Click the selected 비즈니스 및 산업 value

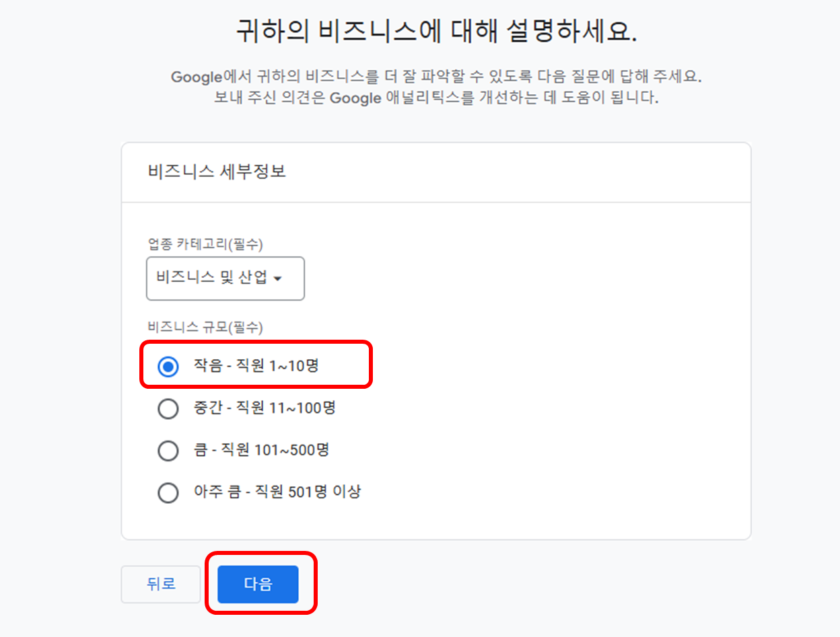click(x=215, y=278)
